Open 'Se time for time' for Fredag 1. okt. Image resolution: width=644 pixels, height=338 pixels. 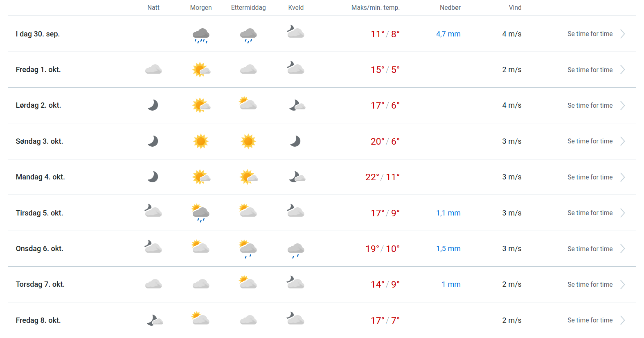coord(590,70)
